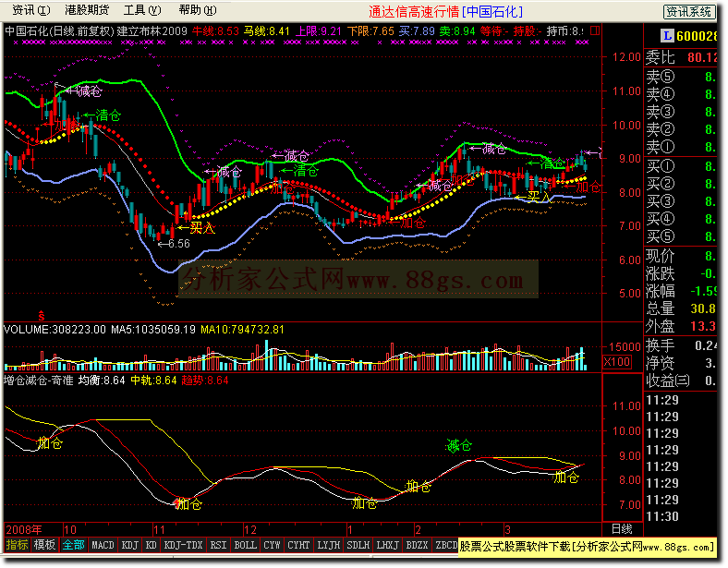This screenshot has width=728, height=568.
Task: Select the LHXJ indicator tab
Action: (x=387, y=545)
